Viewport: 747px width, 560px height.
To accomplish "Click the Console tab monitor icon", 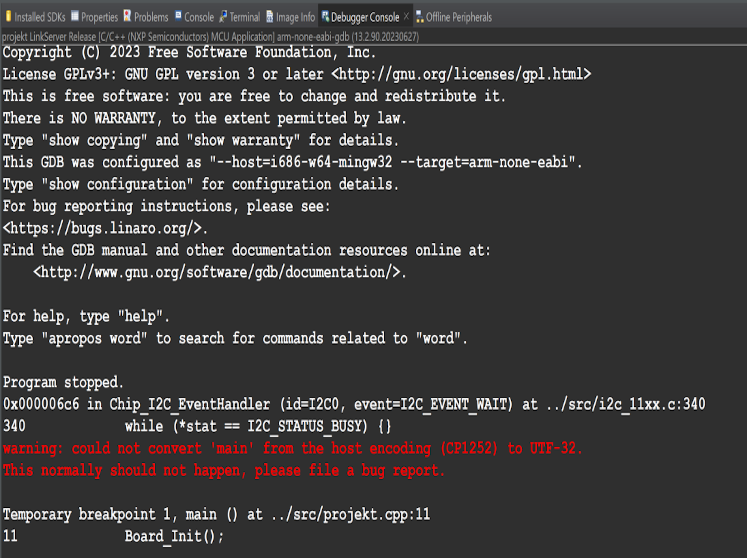I will (x=178, y=16).
